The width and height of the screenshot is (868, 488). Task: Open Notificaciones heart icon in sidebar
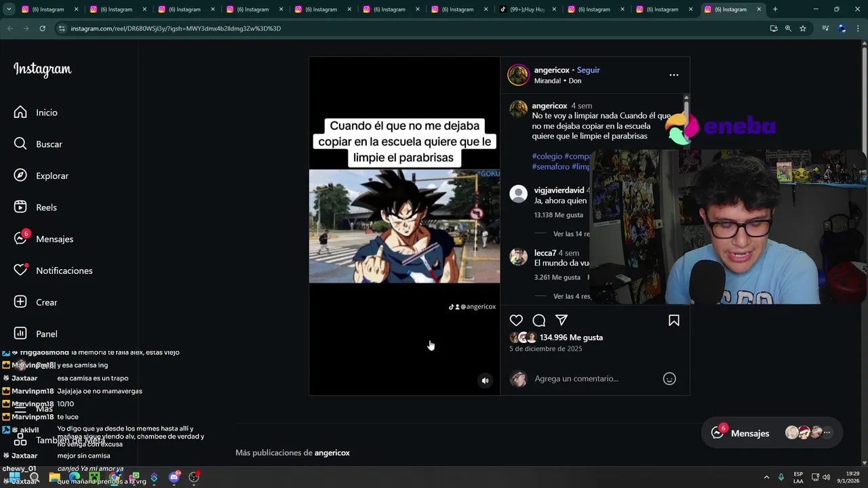pos(20,270)
